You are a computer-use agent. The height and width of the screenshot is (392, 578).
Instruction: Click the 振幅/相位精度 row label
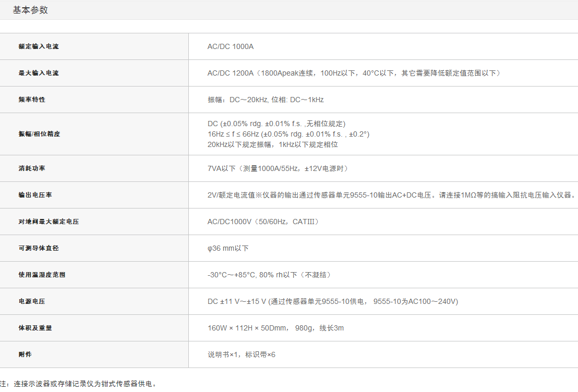point(39,134)
